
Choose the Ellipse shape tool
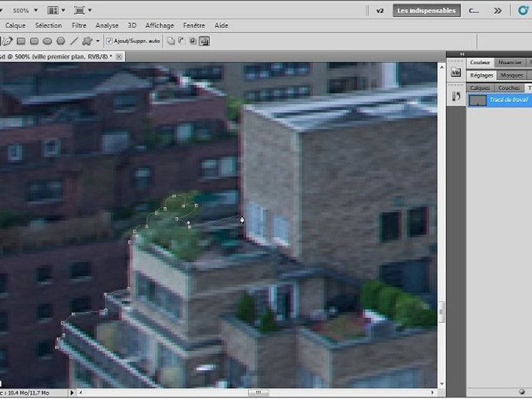coord(47,41)
